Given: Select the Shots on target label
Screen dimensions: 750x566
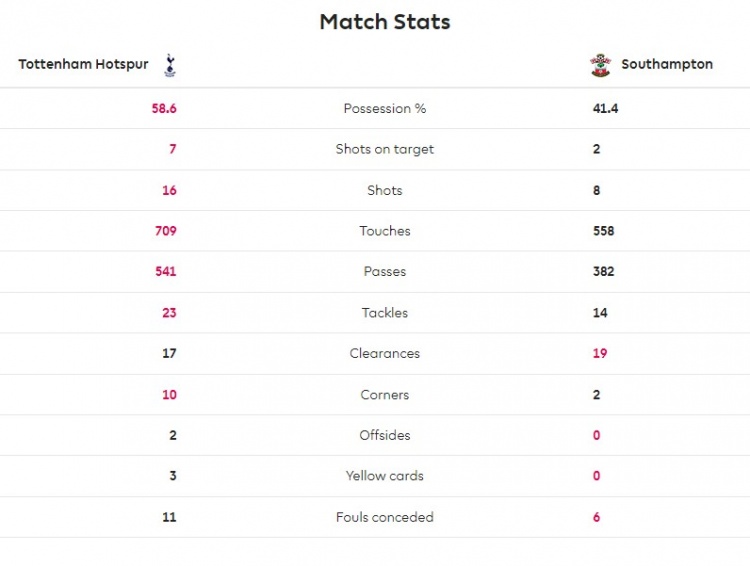Looking at the screenshot, I should point(385,149).
